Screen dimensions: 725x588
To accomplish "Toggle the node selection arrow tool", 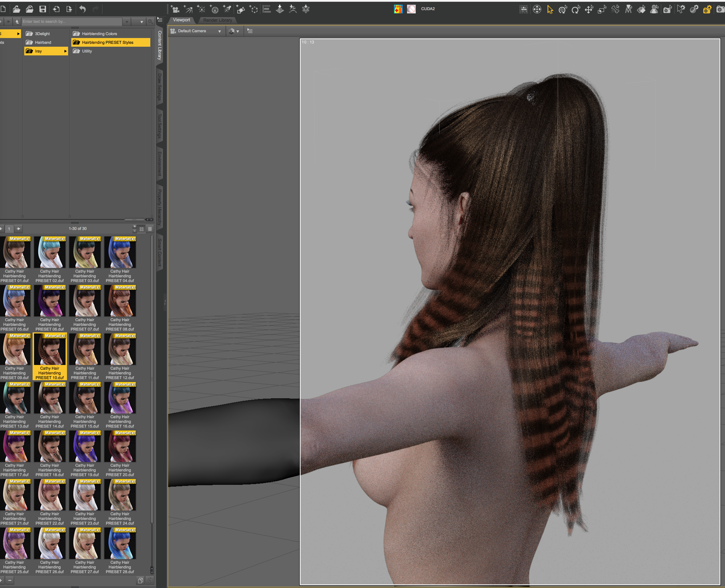I will (550, 9).
